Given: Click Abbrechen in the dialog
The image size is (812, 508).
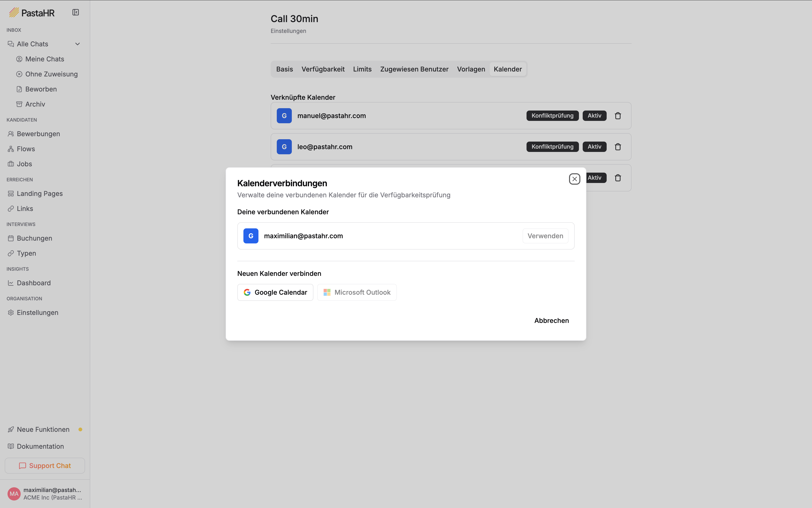Looking at the screenshot, I should coord(551,321).
